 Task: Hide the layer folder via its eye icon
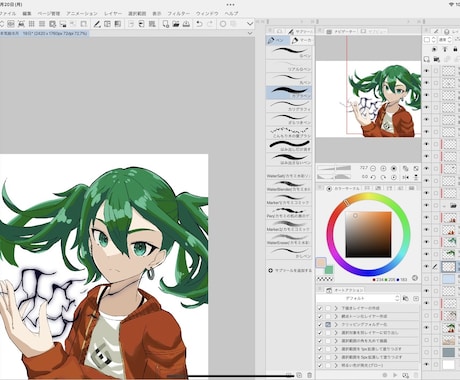426,205
